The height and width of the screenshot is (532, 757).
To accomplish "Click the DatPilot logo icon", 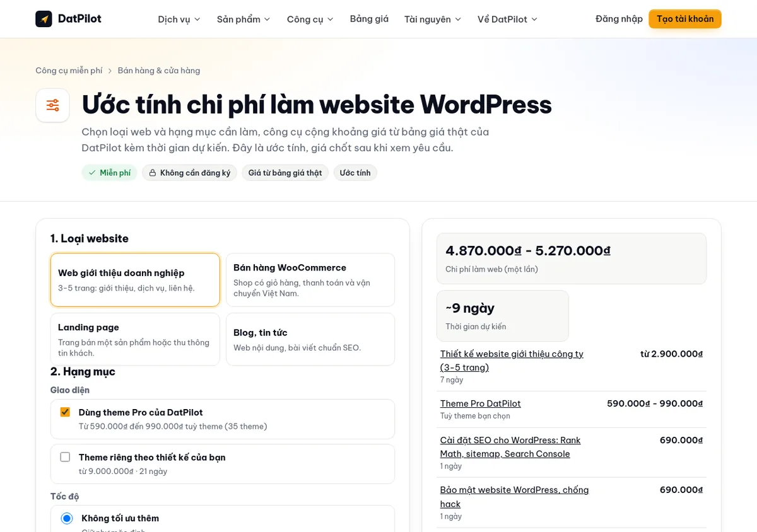I will tap(44, 19).
